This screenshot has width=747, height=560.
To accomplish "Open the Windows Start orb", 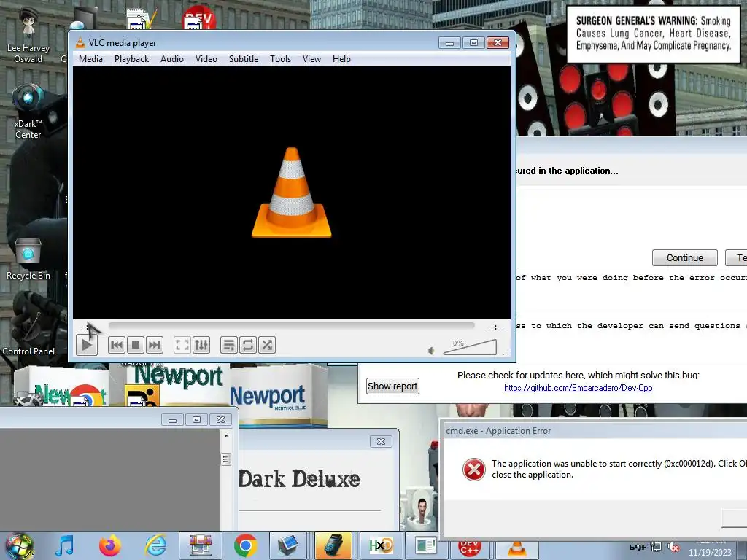I will click(19, 545).
